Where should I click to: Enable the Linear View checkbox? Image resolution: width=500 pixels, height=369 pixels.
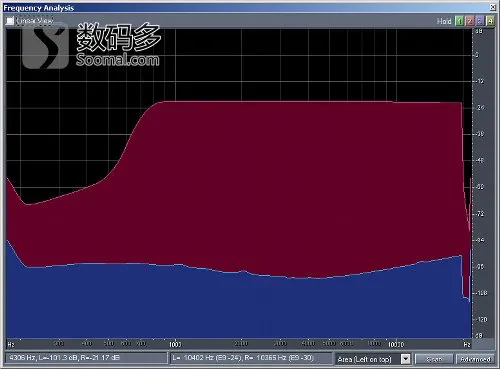[x=10, y=21]
